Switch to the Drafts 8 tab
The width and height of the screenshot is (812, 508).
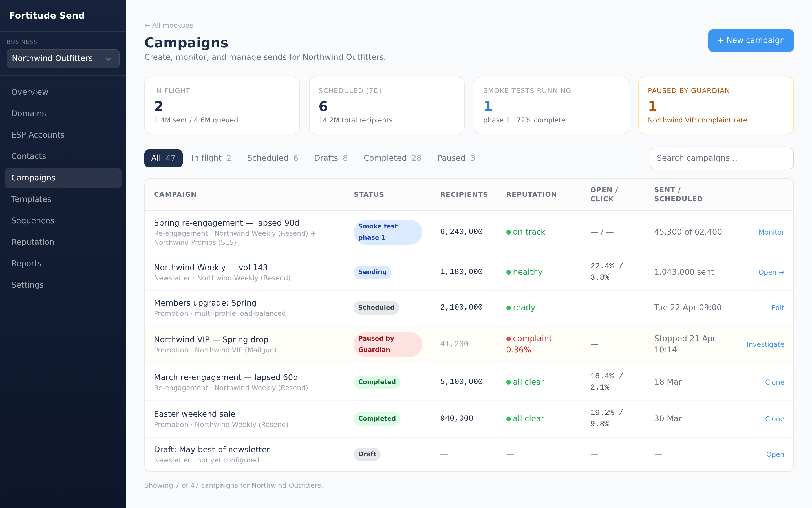coord(330,158)
